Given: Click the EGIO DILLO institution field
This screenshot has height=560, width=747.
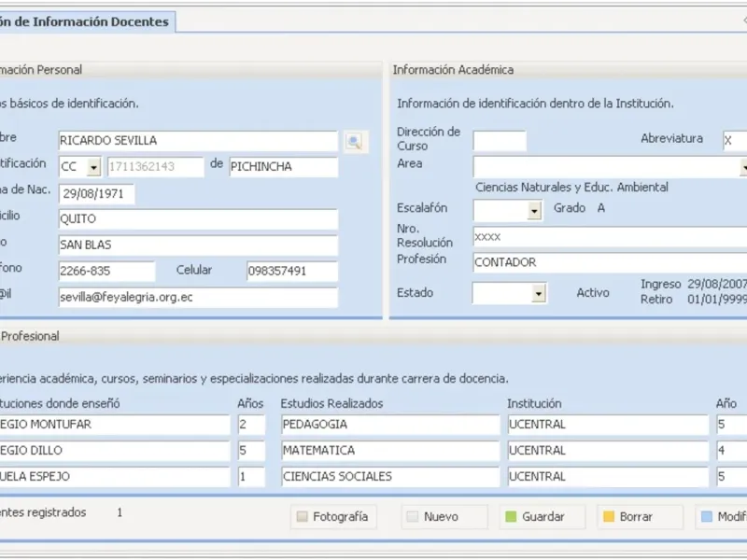Looking at the screenshot, I should click(x=115, y=451).
